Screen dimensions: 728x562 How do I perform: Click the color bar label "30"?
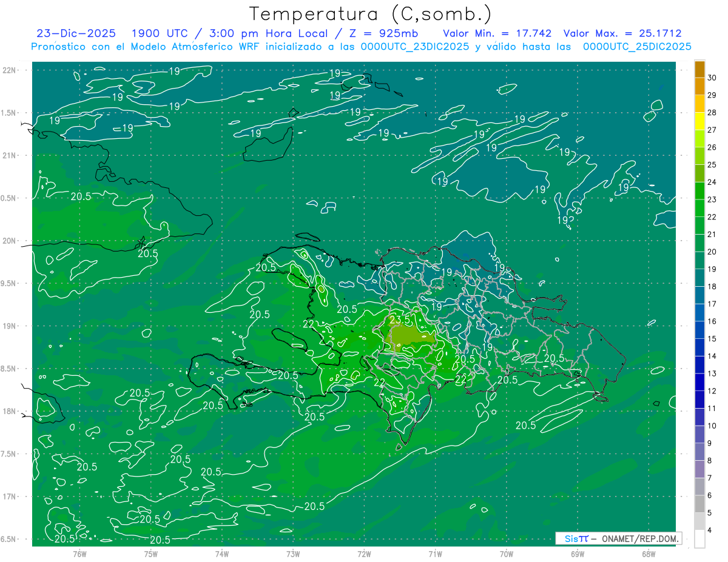tap(712, 78)
